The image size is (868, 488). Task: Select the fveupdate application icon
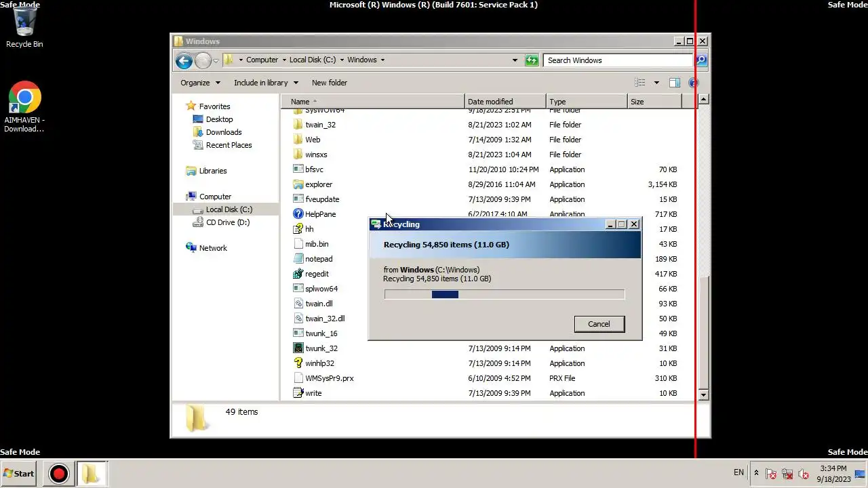click(298, 199)
